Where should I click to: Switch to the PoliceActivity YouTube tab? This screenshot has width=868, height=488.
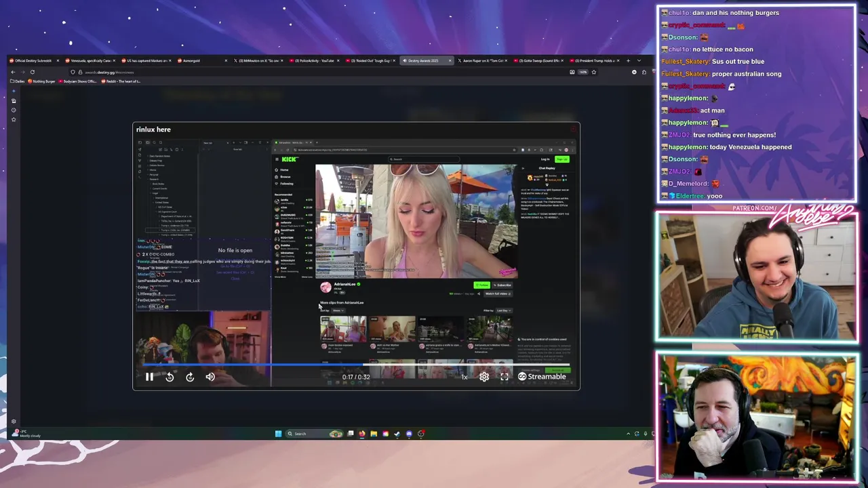[x=315, y=60]
